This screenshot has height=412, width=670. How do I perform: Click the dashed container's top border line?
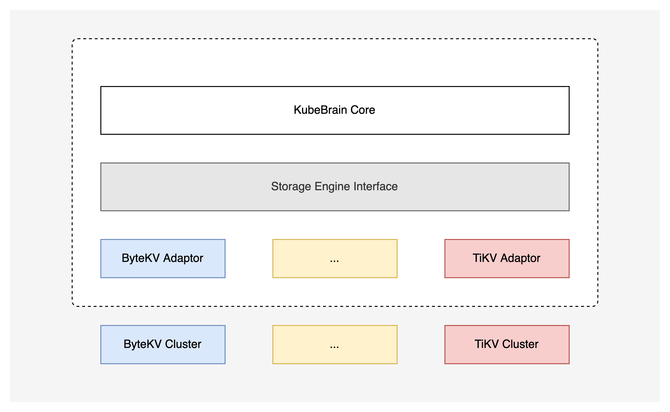click(334, 39)
